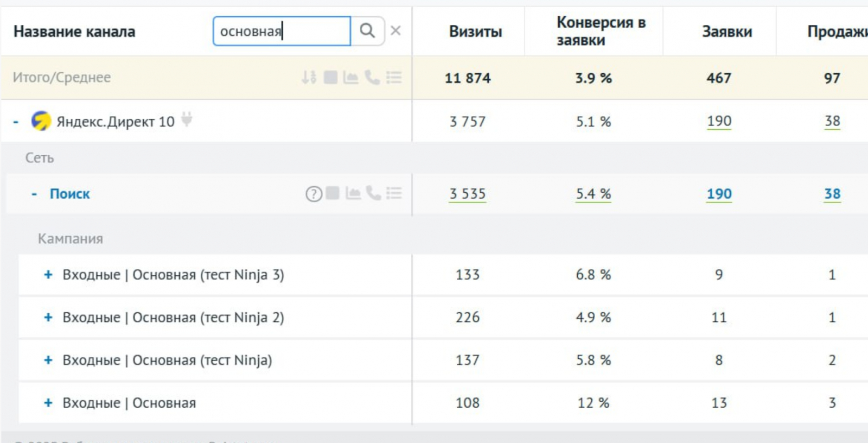Open the Поиск link
This screenshot has height=443, width=868.
[70, 194]
